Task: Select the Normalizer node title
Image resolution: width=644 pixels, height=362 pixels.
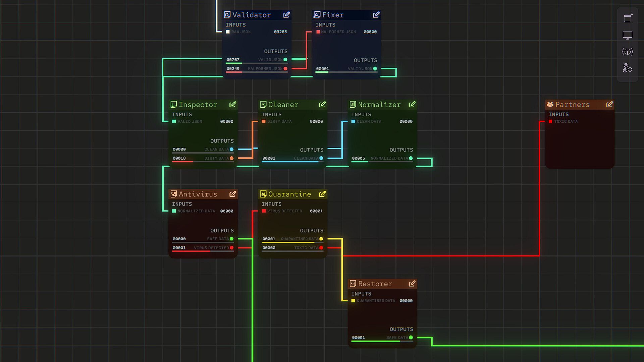Action: [379, 105]
